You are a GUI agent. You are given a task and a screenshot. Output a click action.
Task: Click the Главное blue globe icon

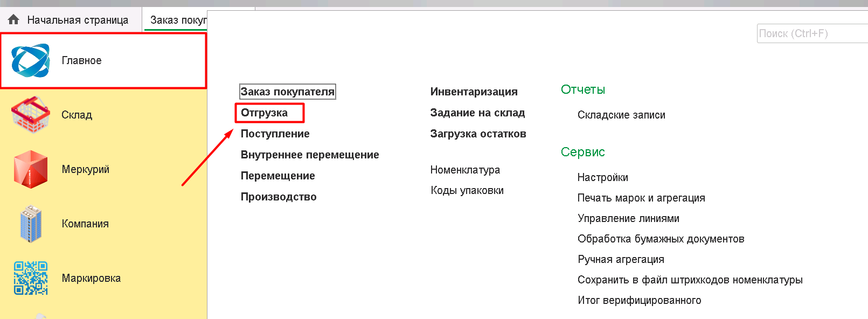pyautogui.click(x=31, y=60)
